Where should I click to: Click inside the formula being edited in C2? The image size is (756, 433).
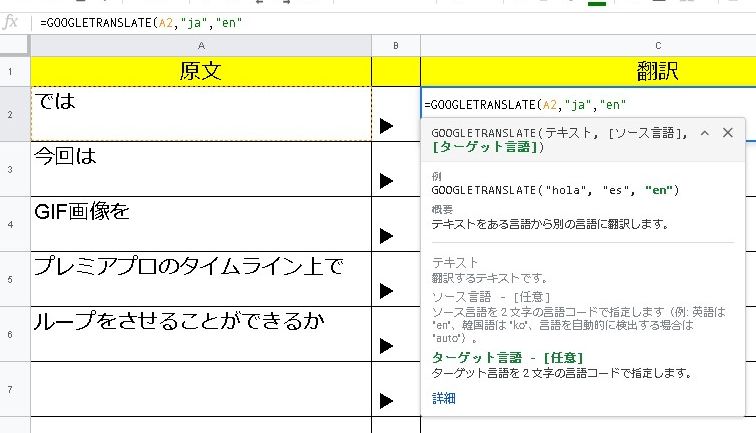tap(525, 104)
